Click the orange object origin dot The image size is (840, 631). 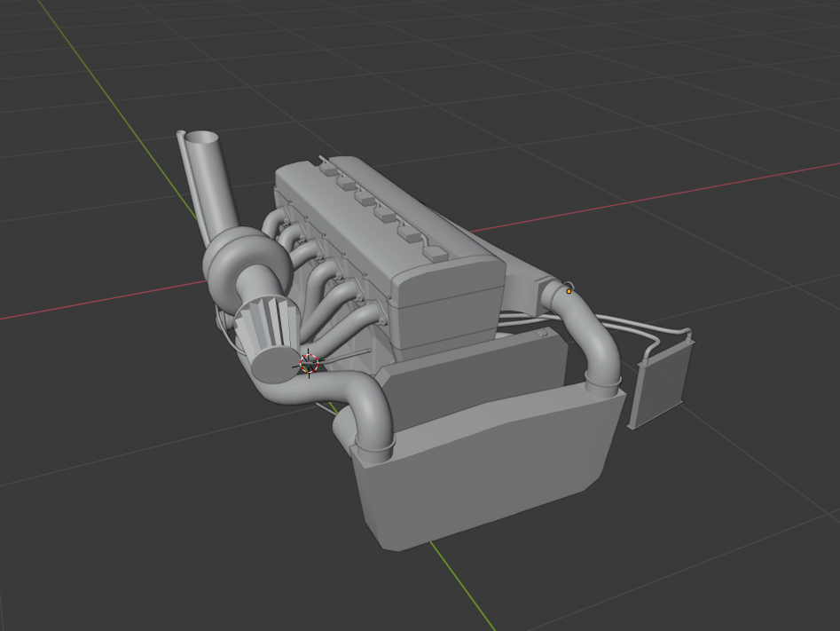(569, 292)
